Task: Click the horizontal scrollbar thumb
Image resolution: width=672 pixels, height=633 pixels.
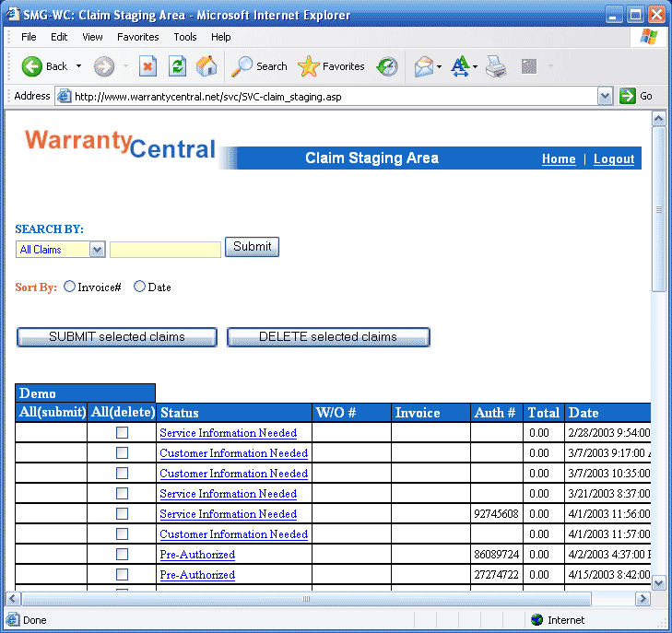Action: 306,598
